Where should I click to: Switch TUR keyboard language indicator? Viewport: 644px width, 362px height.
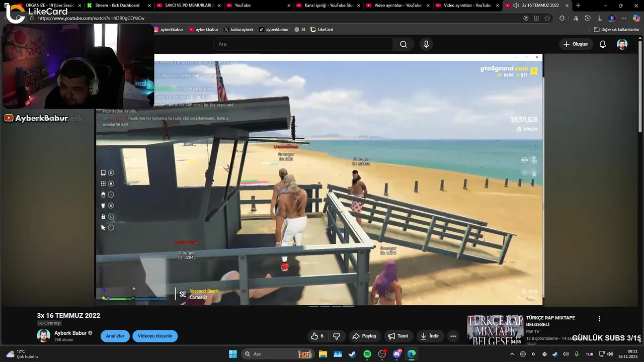[589, 354]
